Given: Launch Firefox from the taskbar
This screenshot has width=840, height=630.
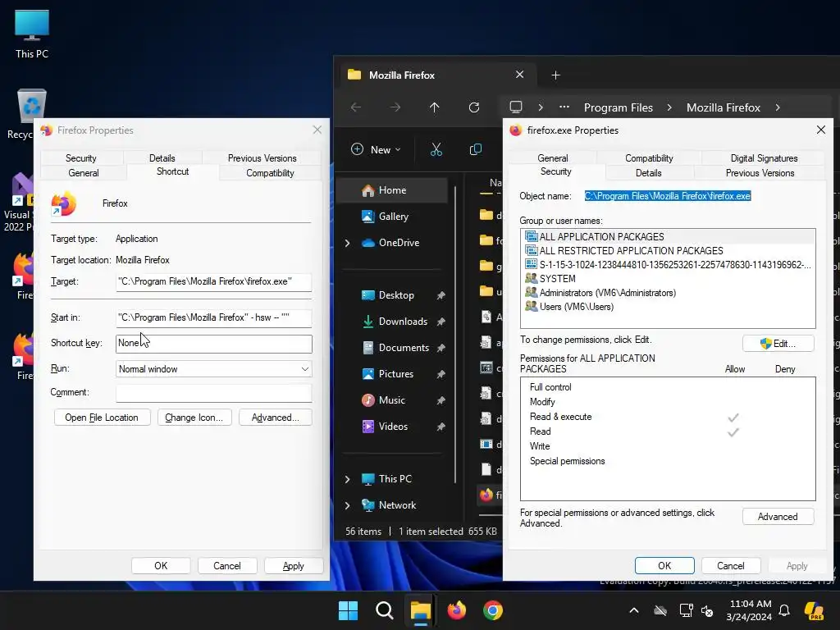Looking at the screenshot, I should pos(456,610).
